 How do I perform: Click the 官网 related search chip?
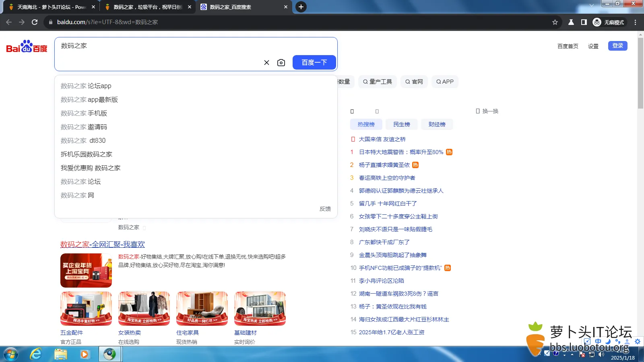tap(414, 82)
